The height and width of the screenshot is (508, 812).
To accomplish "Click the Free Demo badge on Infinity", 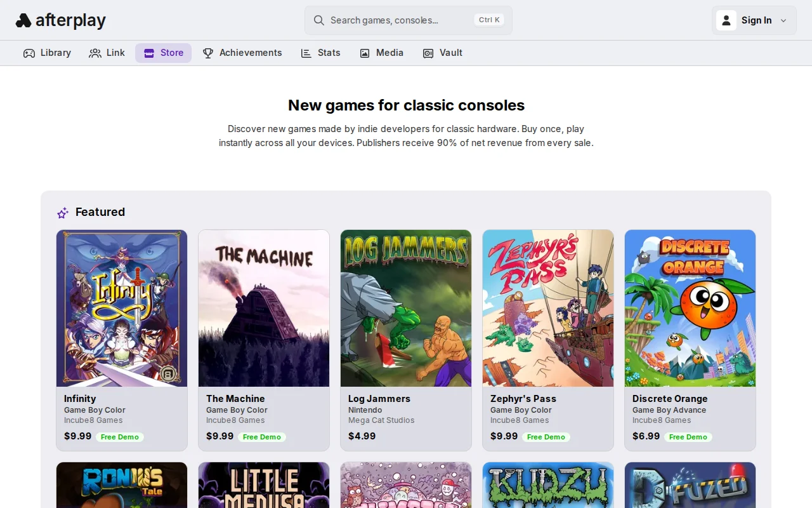I will [120, 437].
